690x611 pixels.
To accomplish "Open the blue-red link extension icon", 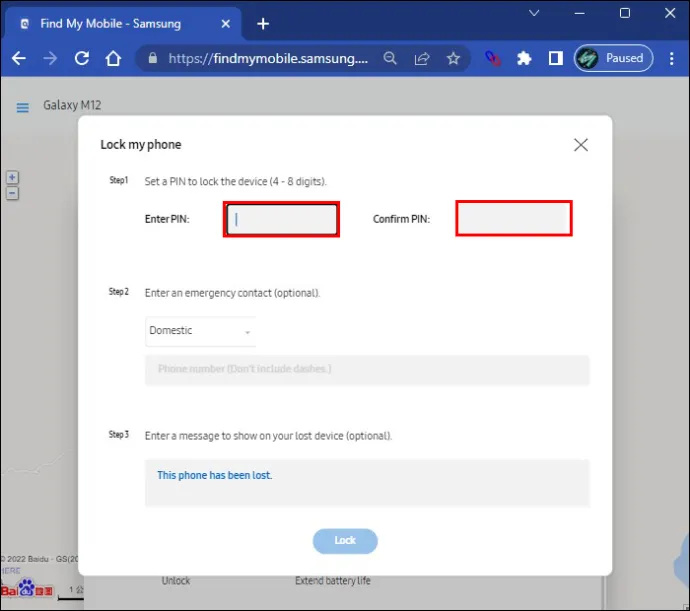I will tap(493, 59).
